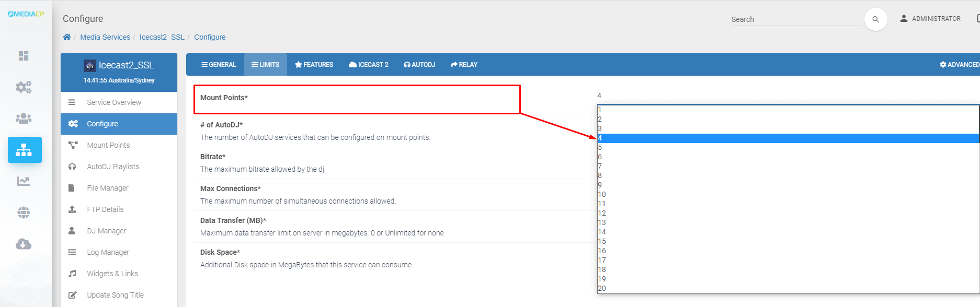Click the Icecast2_SSL service avatar icon
Viewport: 980px width, 307px height.
click(x=90, y=65)
